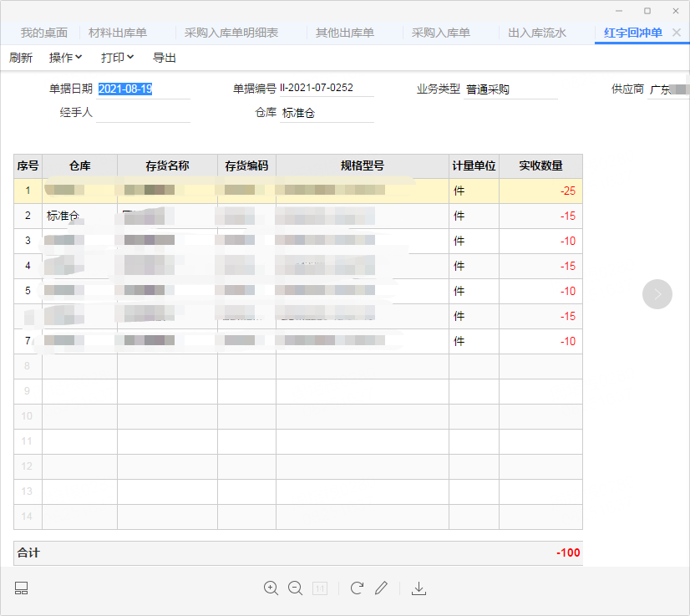690x616 pixels.
Task: Click the zoom out magnifier icon
Action: tap(295, 588)
